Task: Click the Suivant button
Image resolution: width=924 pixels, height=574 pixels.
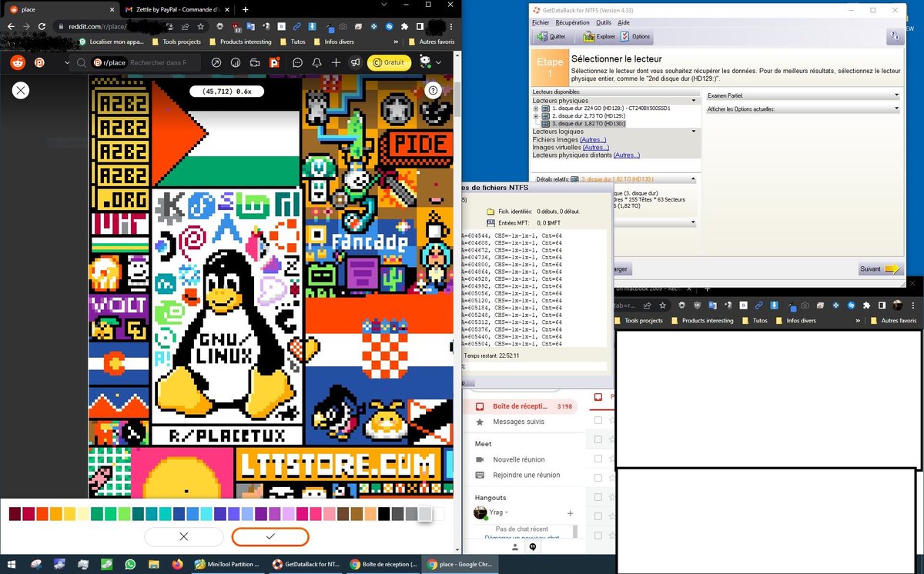Action: 880,269
